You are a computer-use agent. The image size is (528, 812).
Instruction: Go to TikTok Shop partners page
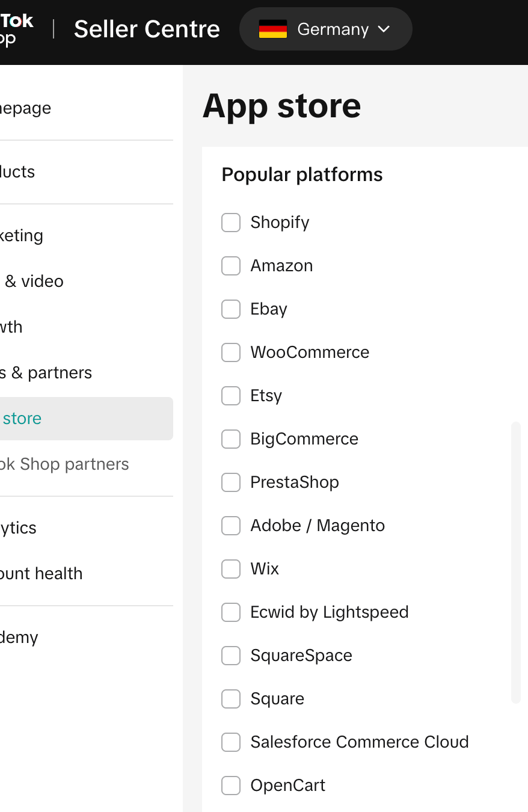point(64,464)
